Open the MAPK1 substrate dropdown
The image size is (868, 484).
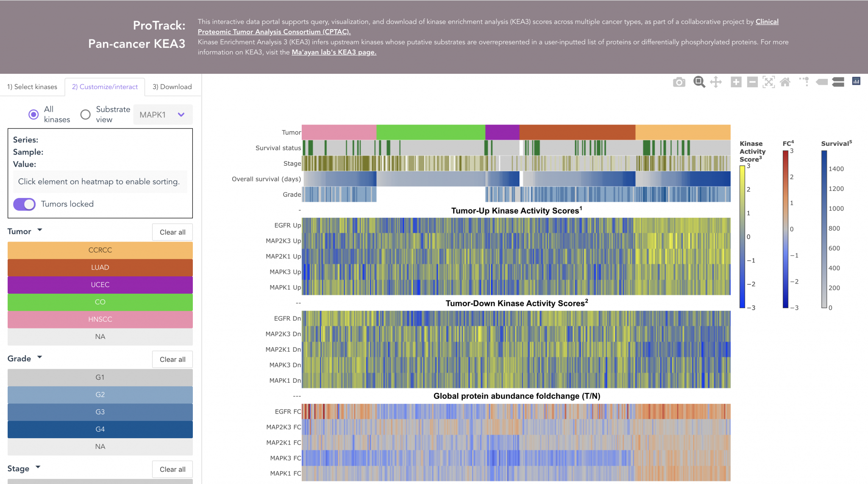tap(163, 115)
